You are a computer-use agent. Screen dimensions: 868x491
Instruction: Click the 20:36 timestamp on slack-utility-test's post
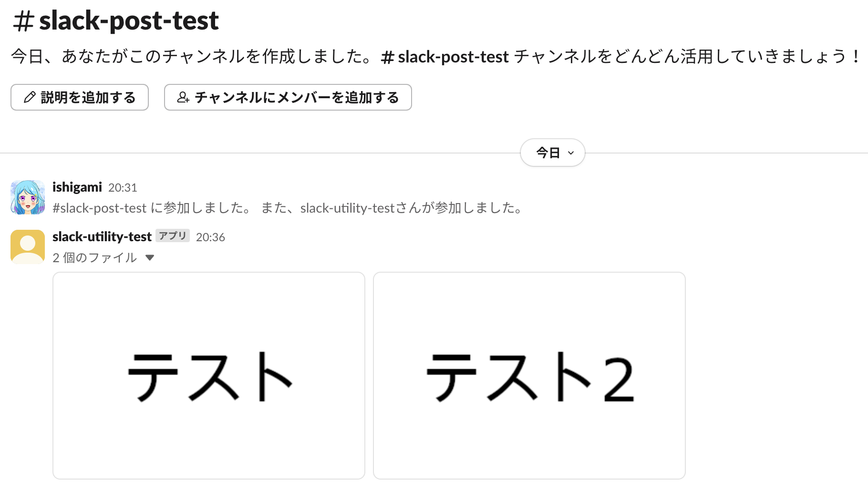point(210,236)
